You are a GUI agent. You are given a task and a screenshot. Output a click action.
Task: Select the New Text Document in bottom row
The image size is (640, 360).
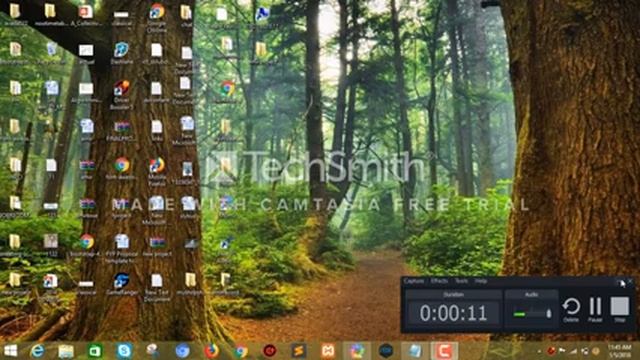coord(157,287)
